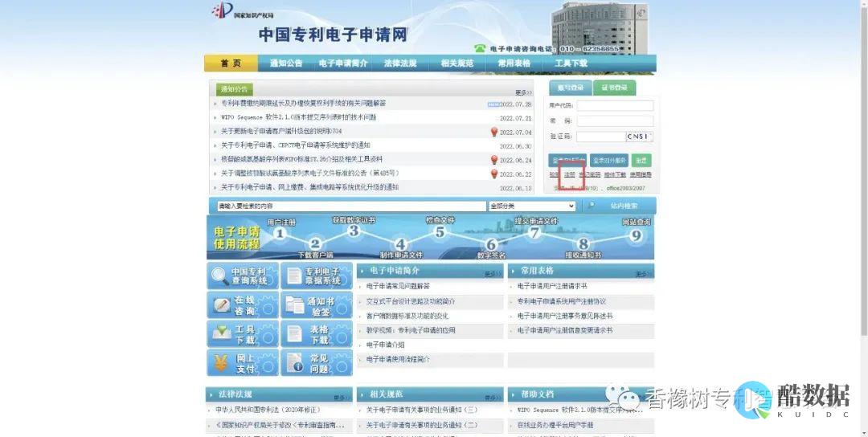Click the 国家知识产权局 logo
The width and height of the screenshot is (868, 437).
coord(242,10)
